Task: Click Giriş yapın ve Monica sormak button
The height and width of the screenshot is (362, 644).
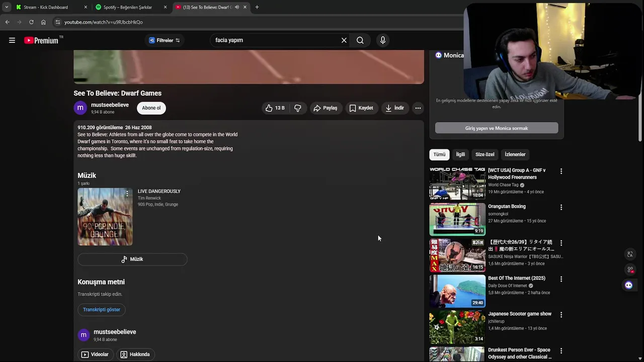Action: [x=497, y=128]
